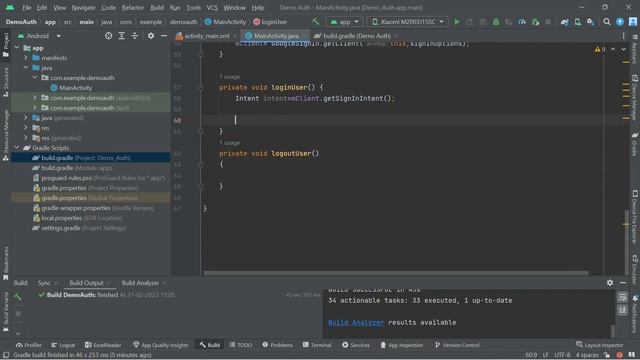Screen dimensions: 640x360
Task: Open the Refactor menu
Action: click(133, 7)
